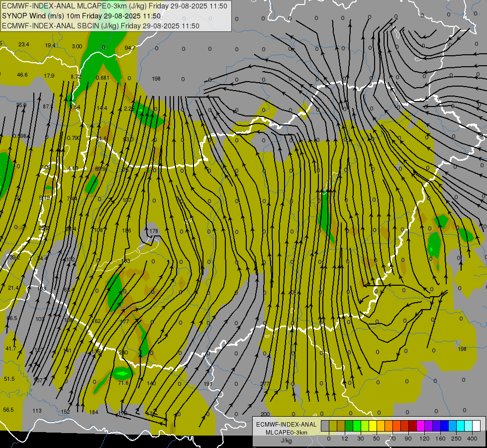Click the white legend swatch after 400

[476, 426]
